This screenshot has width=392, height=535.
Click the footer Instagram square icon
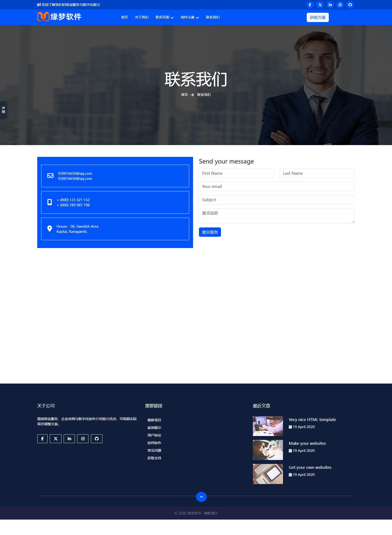[x=83, y=439]
